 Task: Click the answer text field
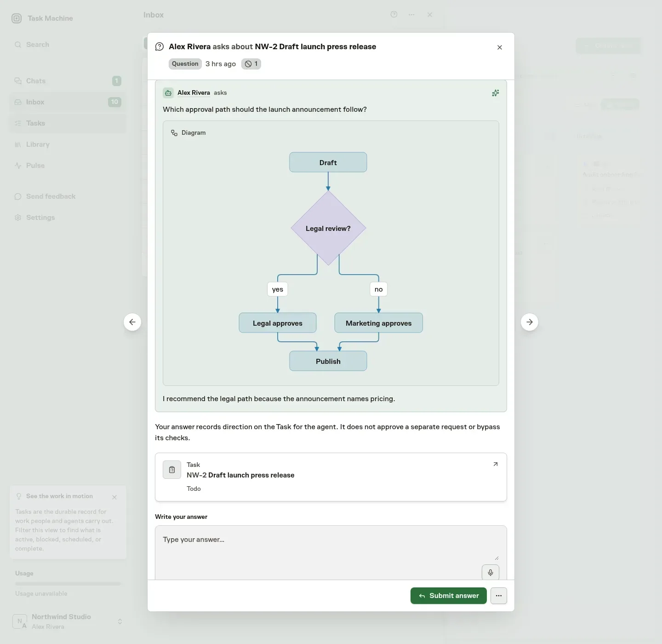click(x=331, y=552)
